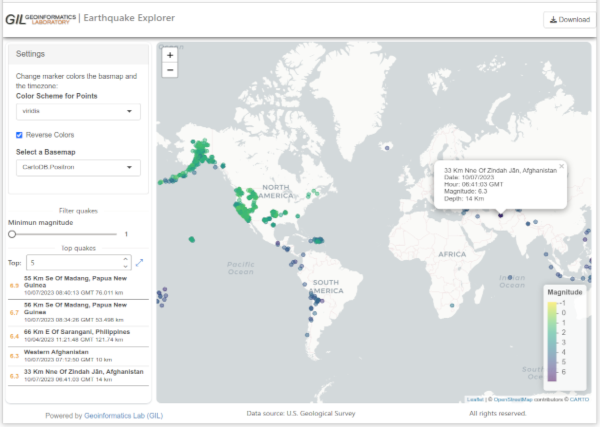Viewport: 600px width, 427px height.
Task: Click the Indian Ocean earthquake marker
Action: [x=511, y=277]
